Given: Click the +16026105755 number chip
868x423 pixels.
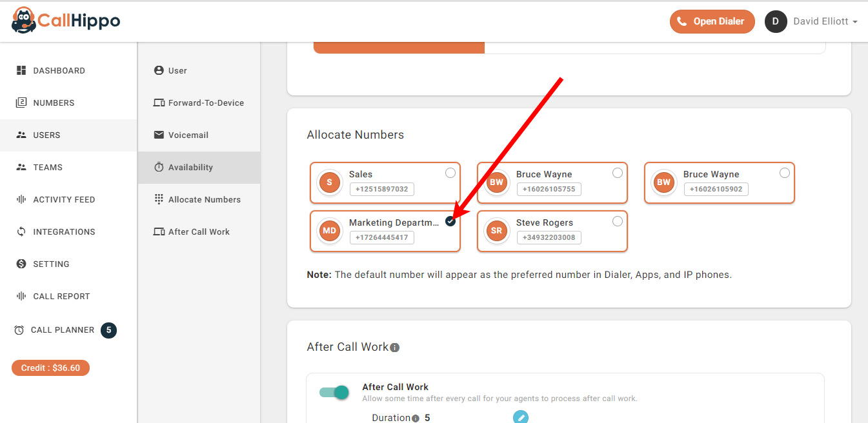Looking at the screenshot, I should coord(549,189).
